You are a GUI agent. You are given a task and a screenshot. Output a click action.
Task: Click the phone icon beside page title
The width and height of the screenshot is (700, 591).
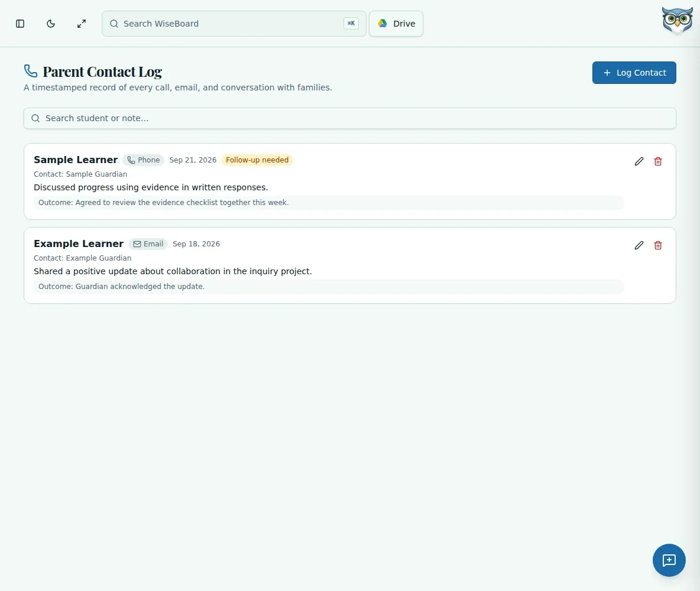click(30, 71)
